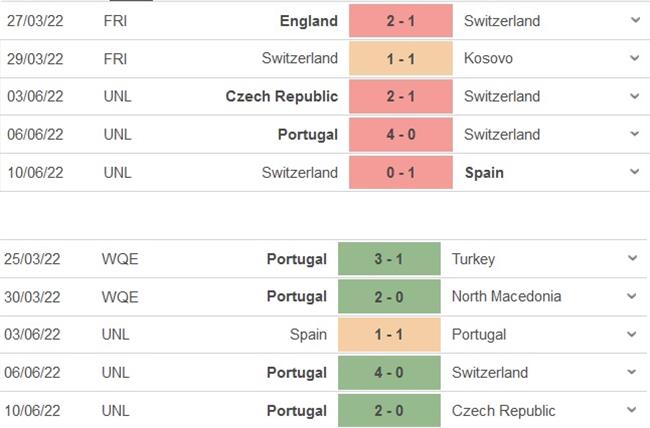The image size is (650, 428).
Task: Click the 0 - 1 Spain score box
Action: pos(400,172)
